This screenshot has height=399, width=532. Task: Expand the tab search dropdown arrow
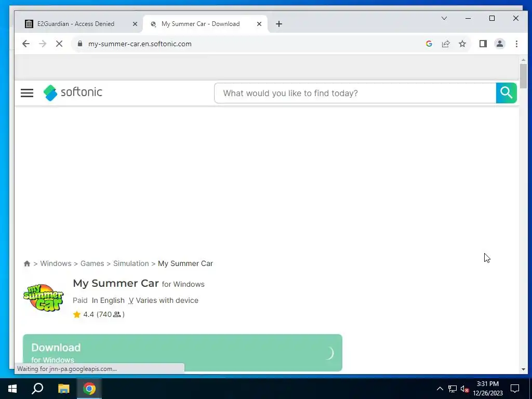(x=444, y=18)
